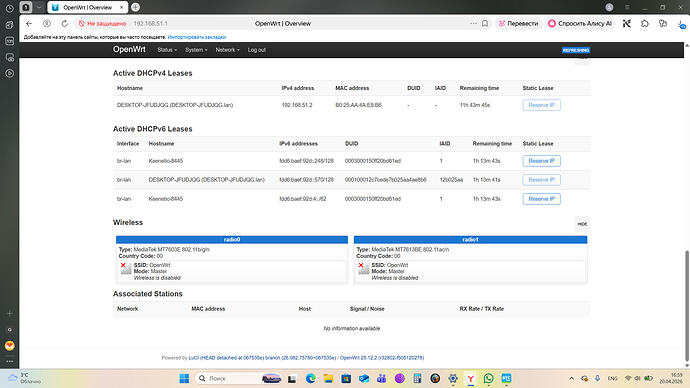The height and width of the screenshot is (388, 690).
Task: Click the Перевести translate button
Action: pos(518,23)
